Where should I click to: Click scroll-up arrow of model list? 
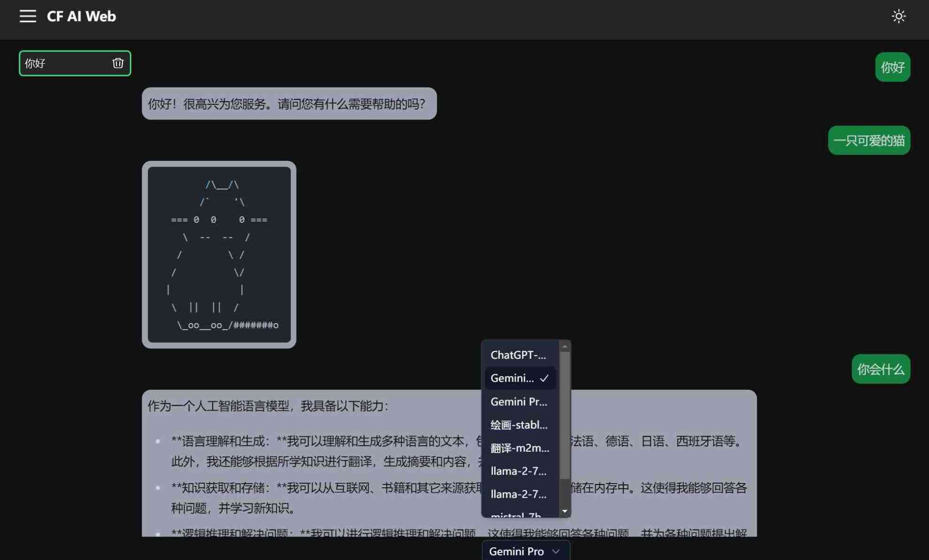[x=565, y=347]
